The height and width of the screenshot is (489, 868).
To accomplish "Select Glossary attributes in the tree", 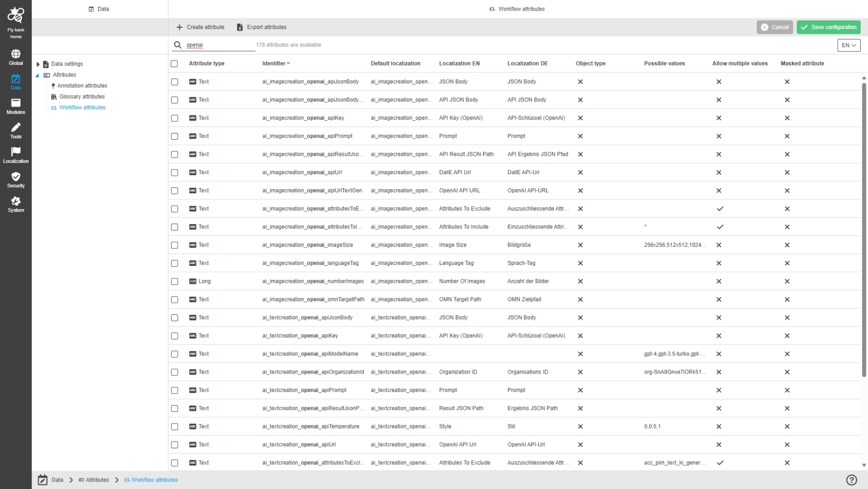I will click(x=82, y=97).
